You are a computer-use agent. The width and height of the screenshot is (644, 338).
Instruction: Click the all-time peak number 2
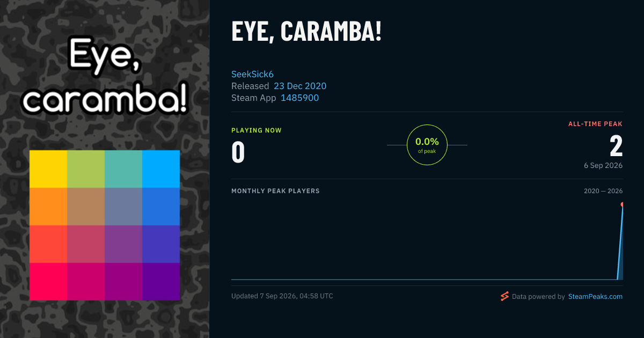click(x=616, y=145)
